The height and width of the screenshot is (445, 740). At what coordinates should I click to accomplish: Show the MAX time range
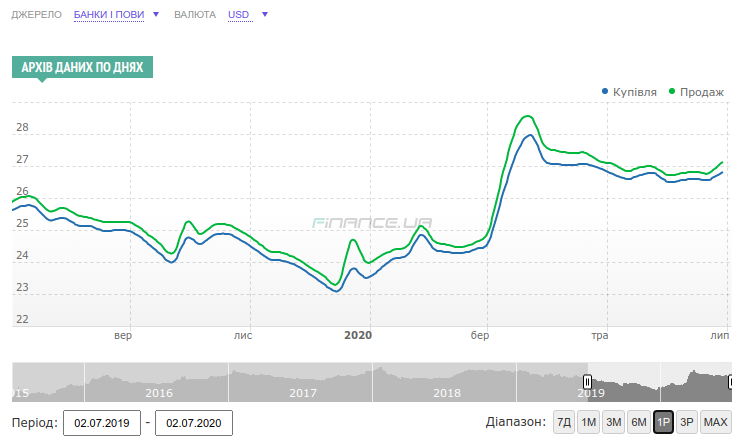pyautogui.click(x=715, y=422)
